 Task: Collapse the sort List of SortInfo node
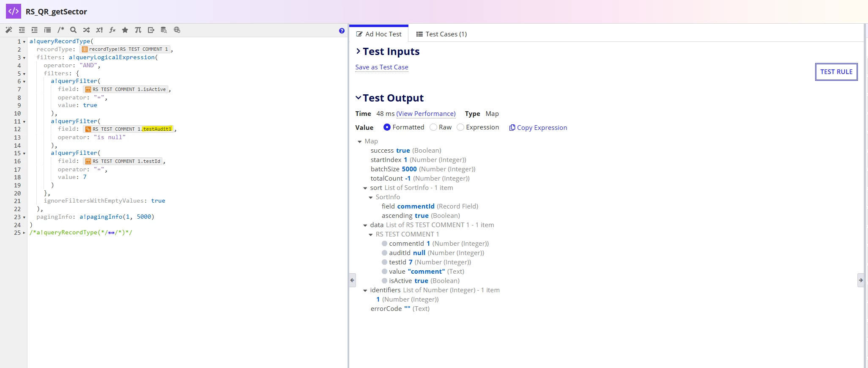[x=365, y=188]
